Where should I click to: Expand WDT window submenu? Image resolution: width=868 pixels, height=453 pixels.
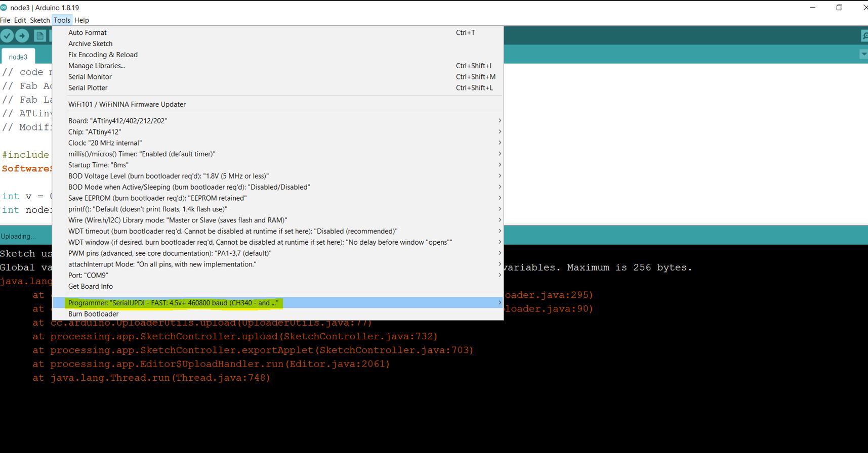tap(278, 242)
